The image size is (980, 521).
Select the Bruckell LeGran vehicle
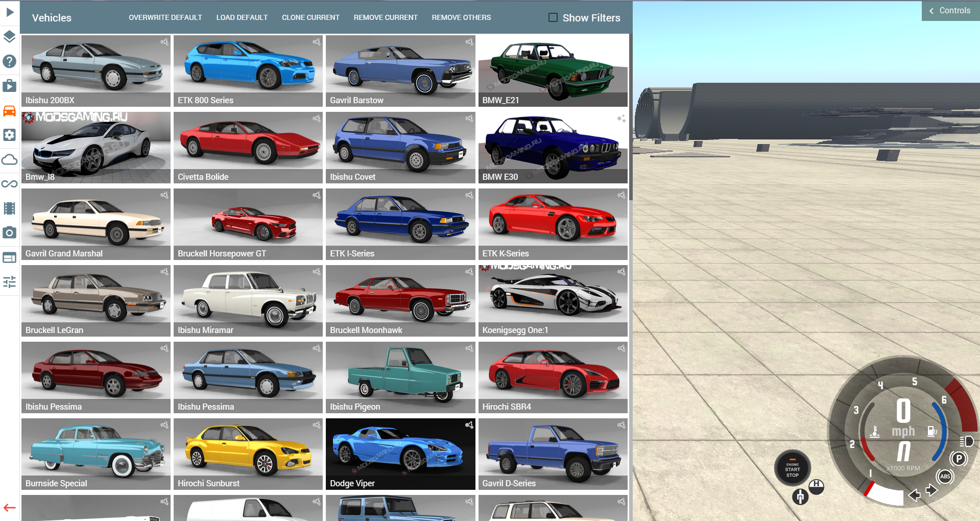[96, 301]
